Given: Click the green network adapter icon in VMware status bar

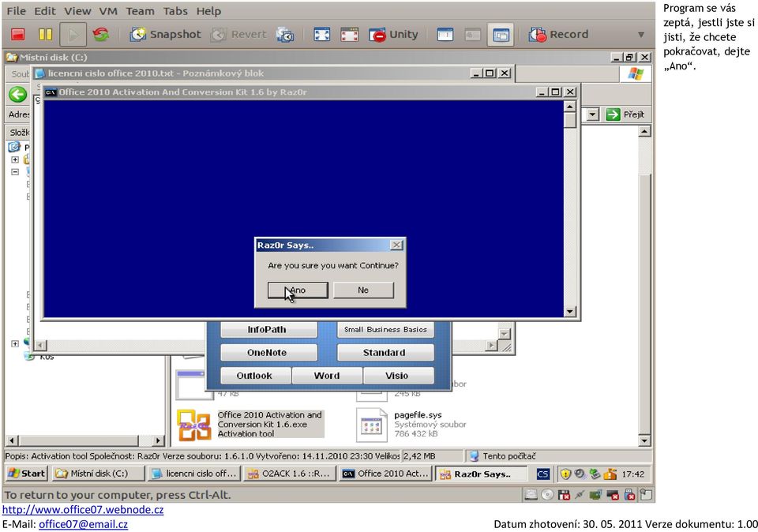Looking at the screenshot, I should pos(596,495).
